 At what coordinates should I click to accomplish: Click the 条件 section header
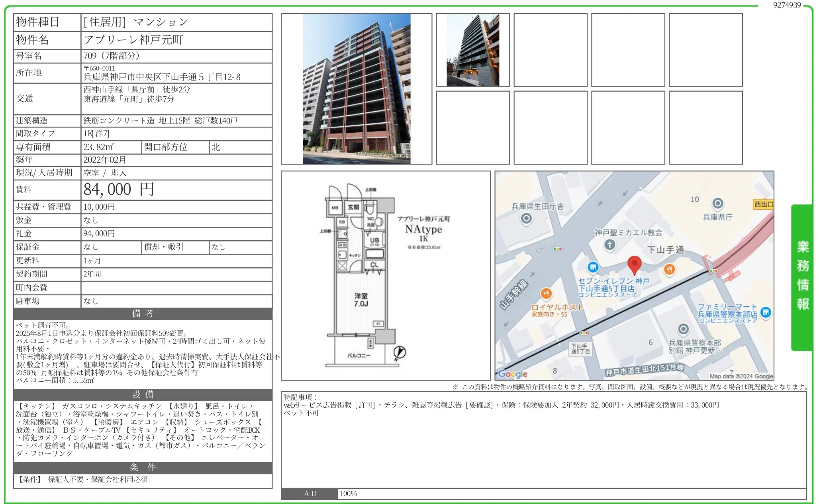tap(143, 467)
